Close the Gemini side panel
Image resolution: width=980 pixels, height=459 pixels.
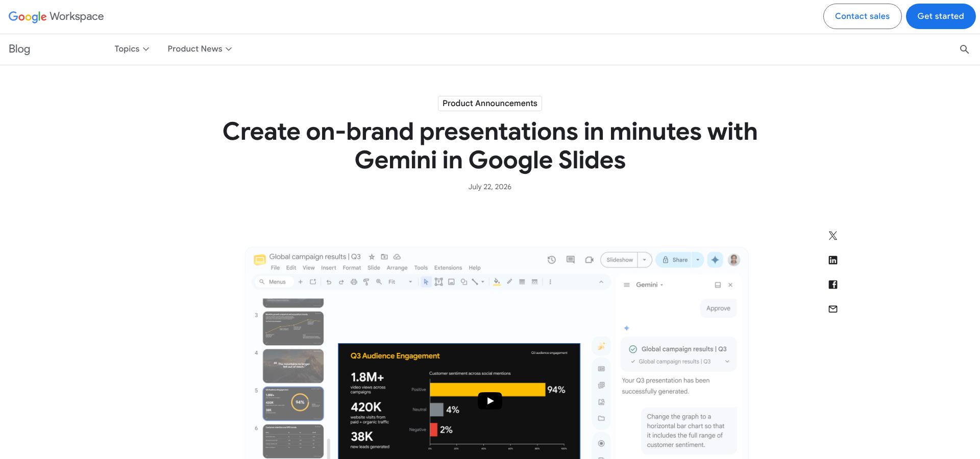tap(730, 285)
